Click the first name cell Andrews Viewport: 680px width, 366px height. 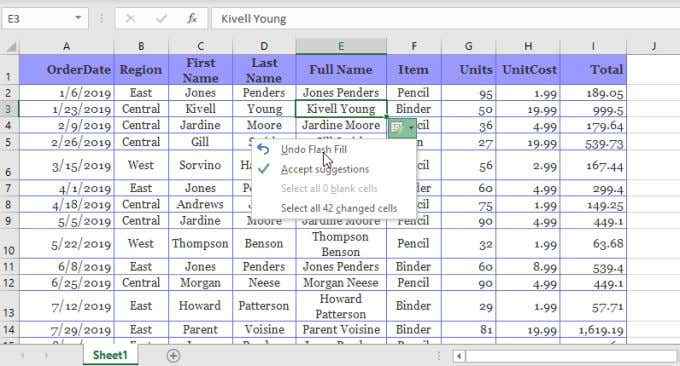200,204
